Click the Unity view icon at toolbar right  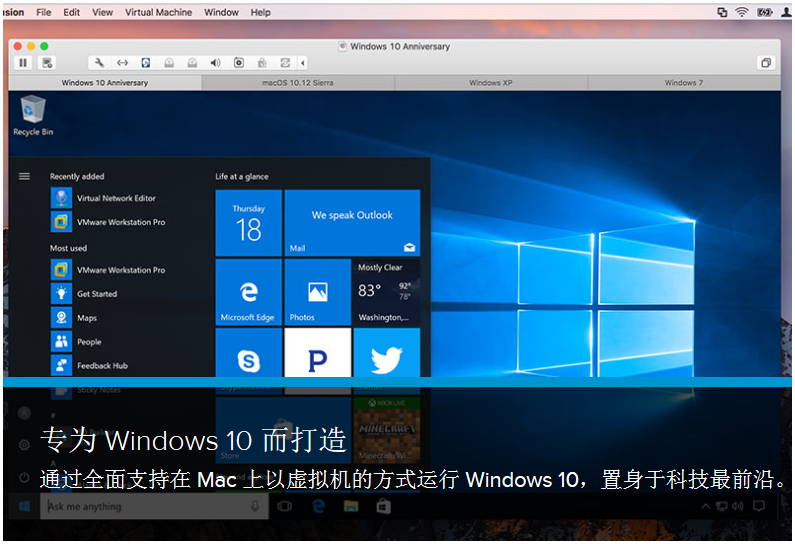tap(766, 63)
